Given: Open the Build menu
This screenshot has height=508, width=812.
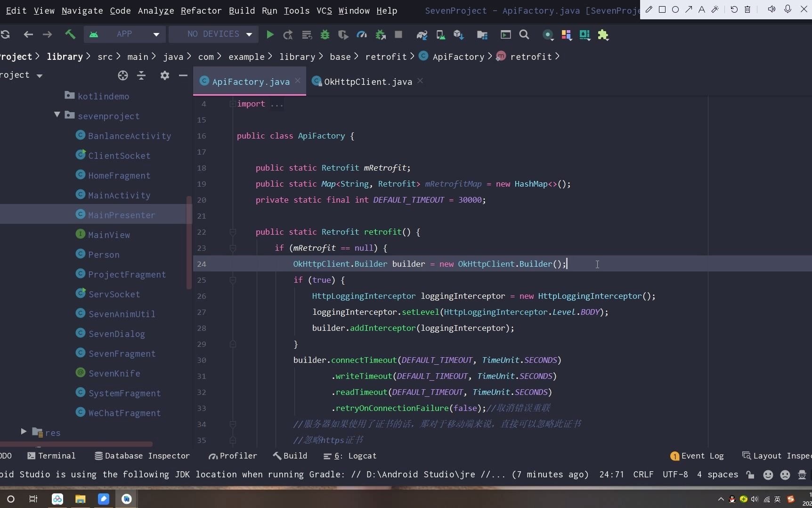Looking at the screenshot, I should pyautogui.click(x=242, y=10).
